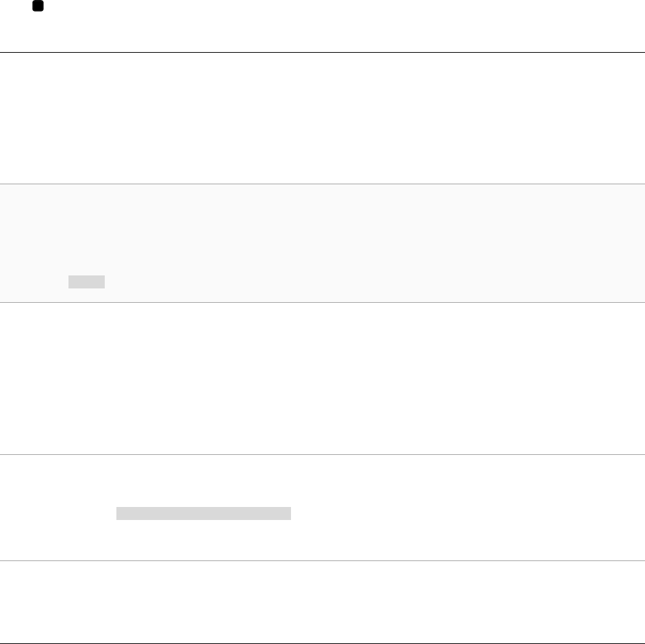Click the black rounded square icon
Screen dimensions: 645x644
pos(38,5)
